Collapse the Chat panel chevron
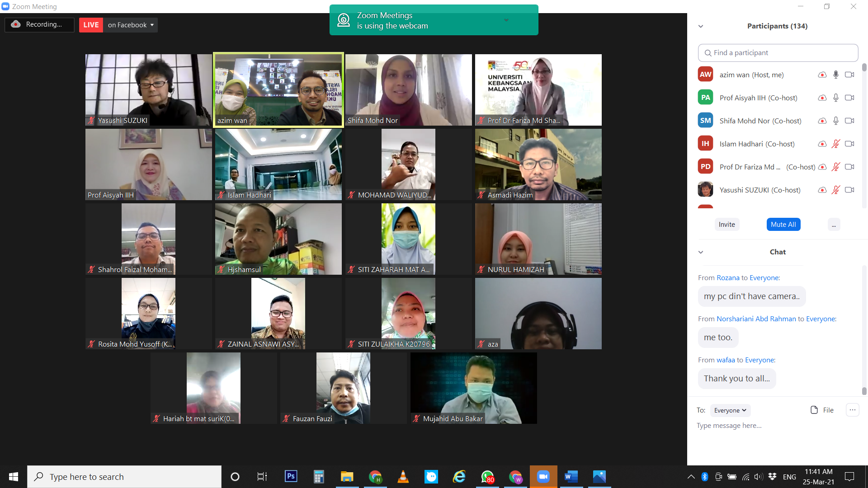The height and width of the screenshot is (488, 868). click(x=701, y=252)
